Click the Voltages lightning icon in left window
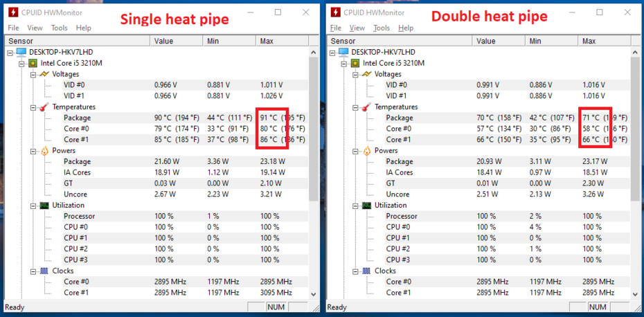The height and width of the screenshot is (317, 644). click(x=44, y=74)
